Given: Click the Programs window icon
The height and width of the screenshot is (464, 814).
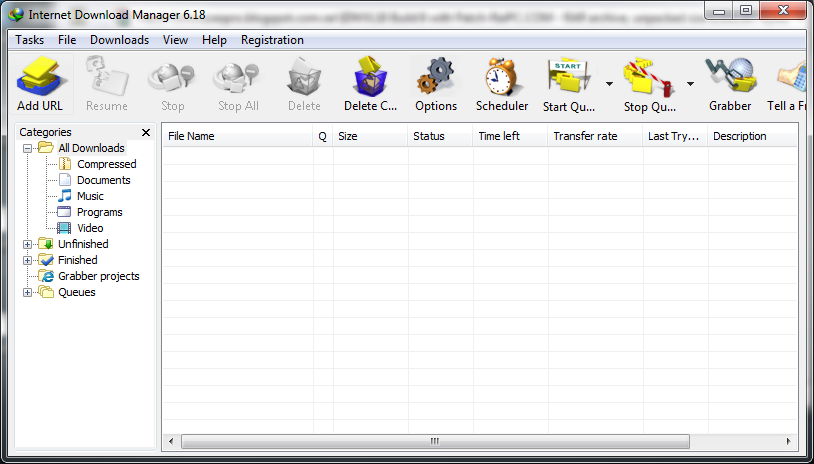Looking at the screenshot, I should point(64,212).
